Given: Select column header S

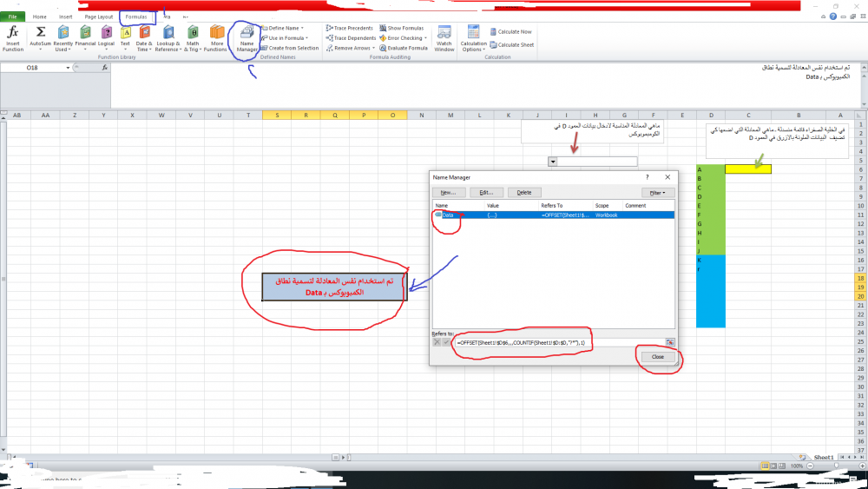Looking at the screenshot, I should (277, 116).
